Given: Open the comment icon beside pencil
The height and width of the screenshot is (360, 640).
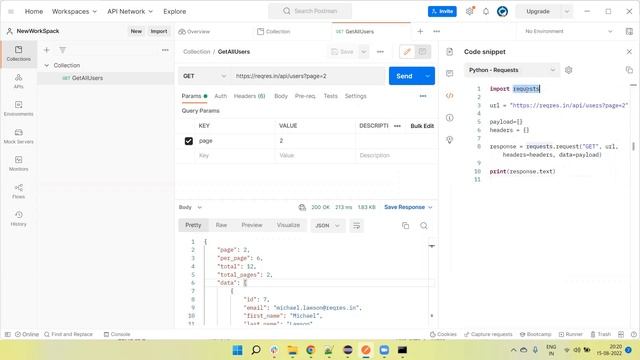Looking at the screenshot, I should coord(422,52).
